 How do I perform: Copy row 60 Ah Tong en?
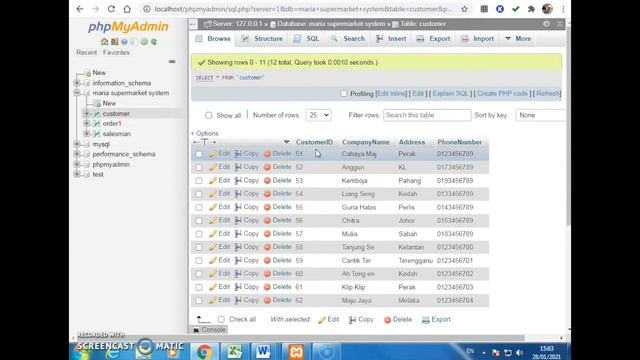click(247, 273)
